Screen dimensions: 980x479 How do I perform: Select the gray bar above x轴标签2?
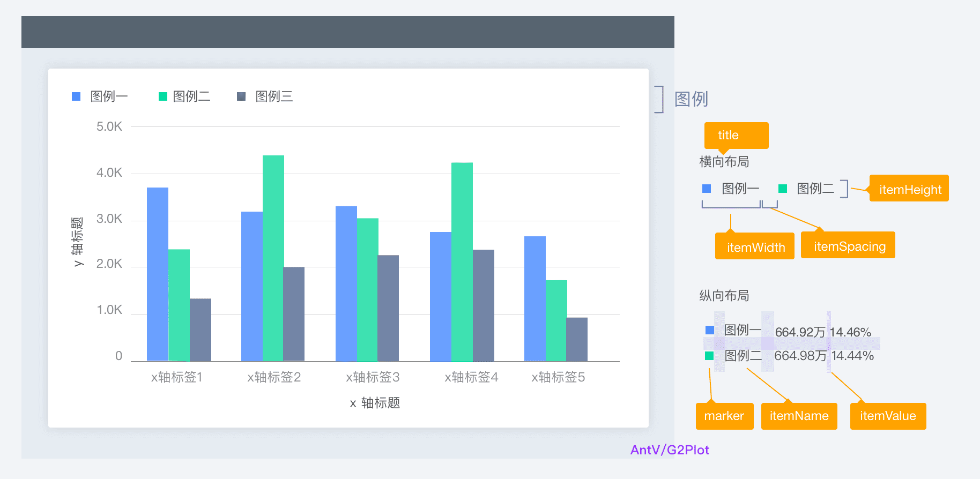[x=294, y=314]
